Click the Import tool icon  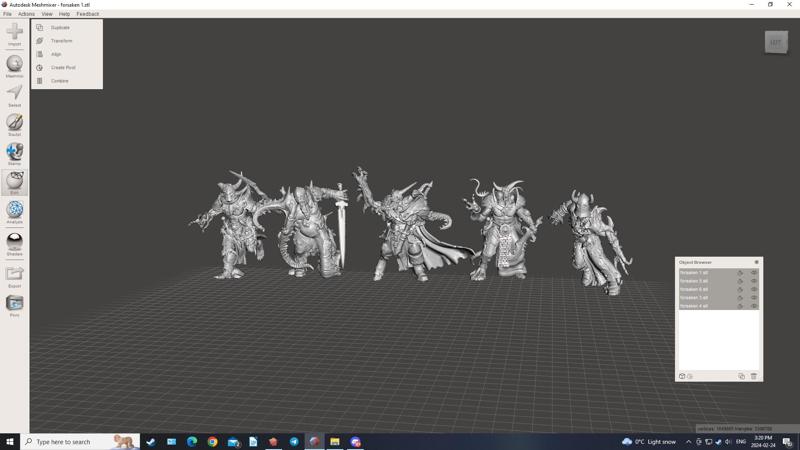coord(14,32)
